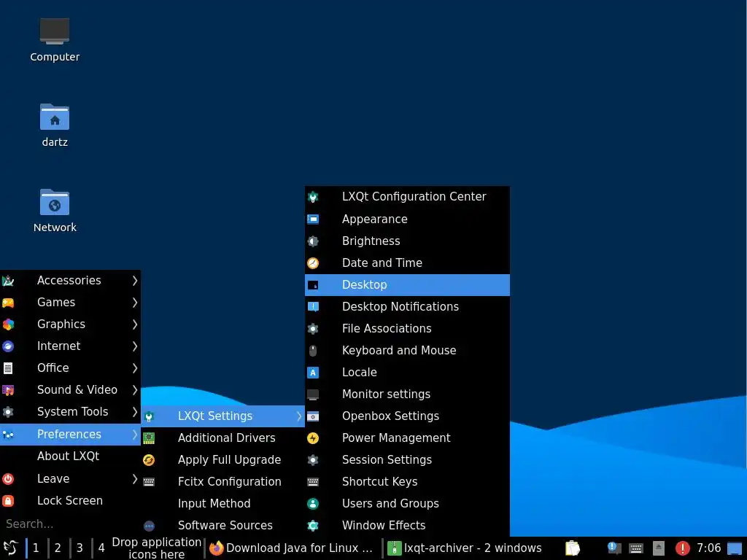747x560 pixels.
Task: Choose About LXQt from the menu
Action: [x=70, y=456]
